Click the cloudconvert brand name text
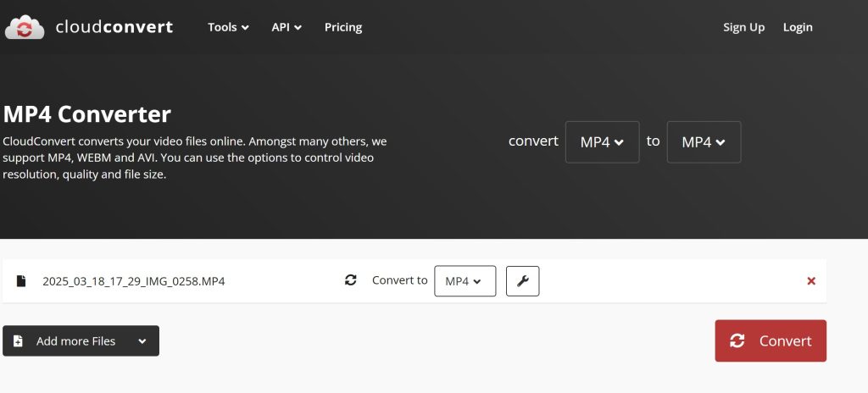The height and width of the screenshot is (393, 868). [114, 26]
